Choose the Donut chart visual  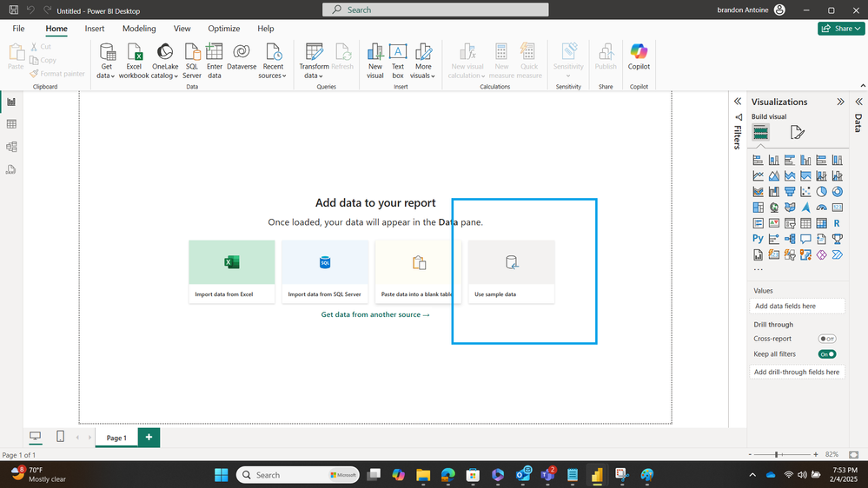click(x=838, y=192)
